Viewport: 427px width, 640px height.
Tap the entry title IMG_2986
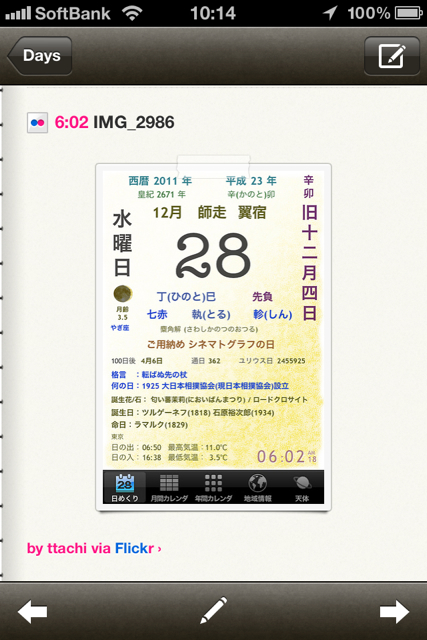tap(134, 122)
